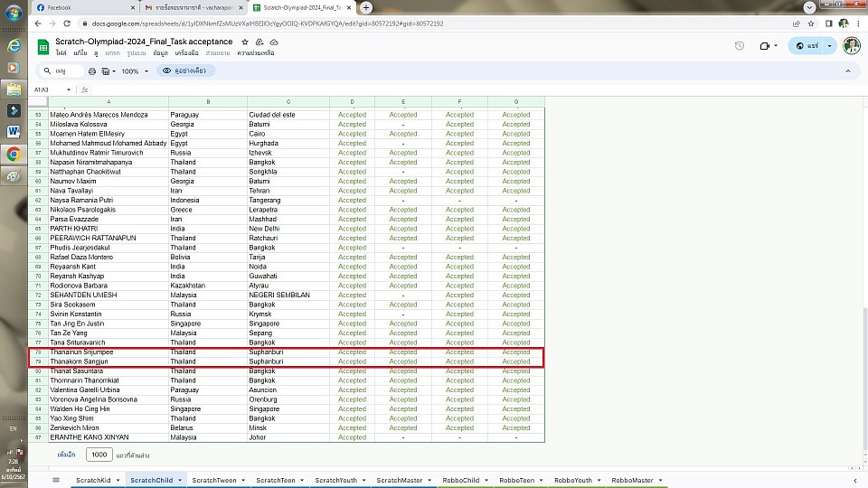Star the Scratch-Olympiad spreadsheet
Image resolution: width=868 pixels, height=488 pixels.
pos(244,42)
